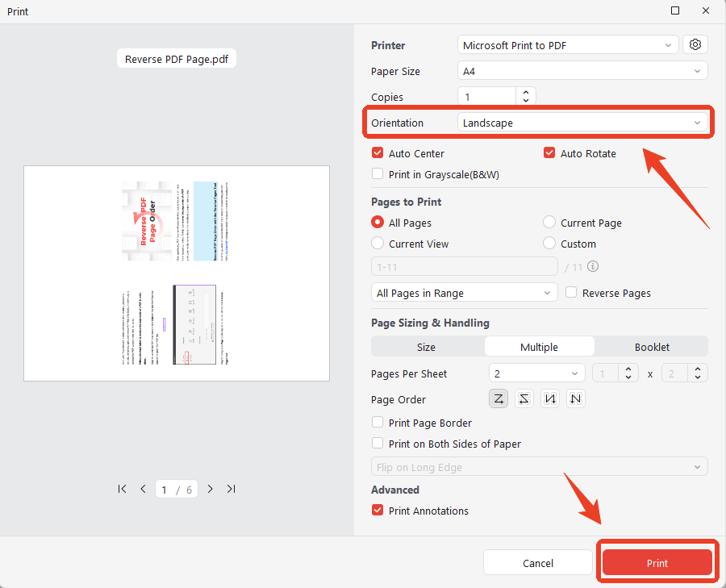Click the custom page range field
Screen dimensions: 726x588
[x=465, y=267]
